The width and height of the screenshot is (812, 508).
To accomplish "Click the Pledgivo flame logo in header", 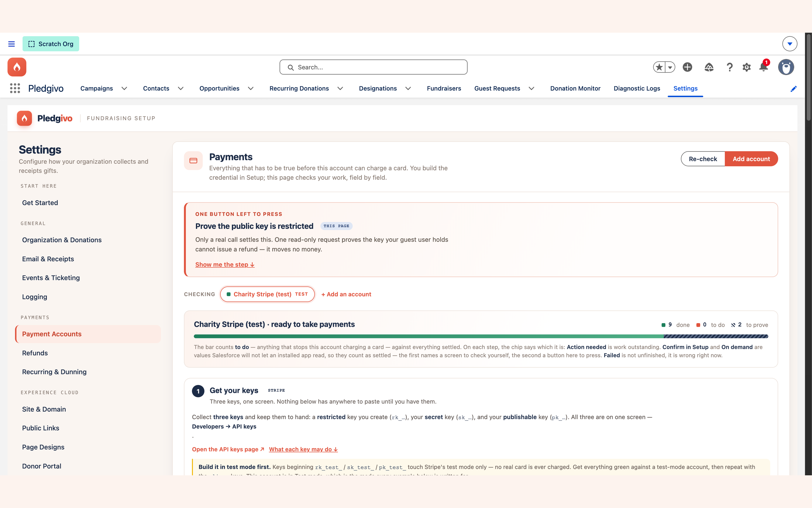I will (x=17, y=67).
